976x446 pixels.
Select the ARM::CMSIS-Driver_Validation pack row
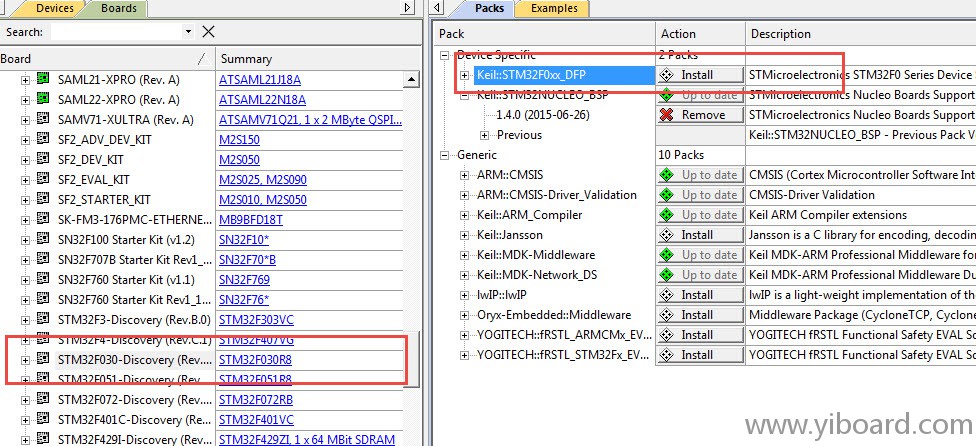click(556, 195)
